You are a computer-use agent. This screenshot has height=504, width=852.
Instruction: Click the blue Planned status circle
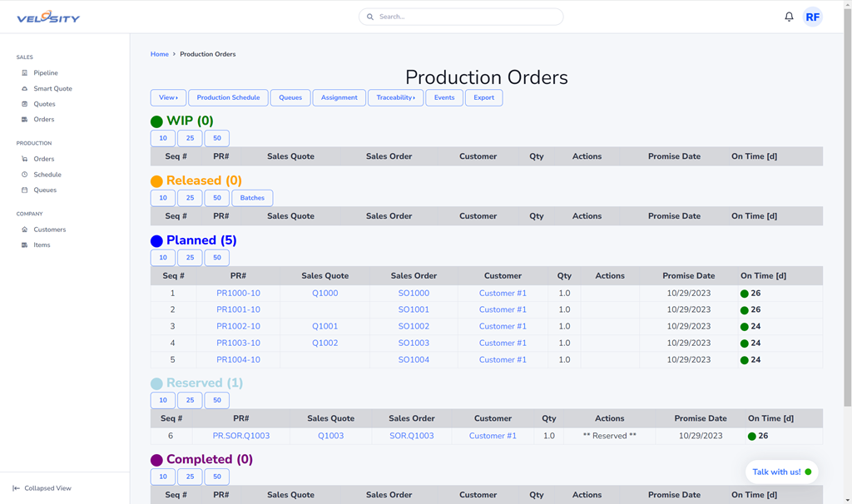(x=156, y=241)
